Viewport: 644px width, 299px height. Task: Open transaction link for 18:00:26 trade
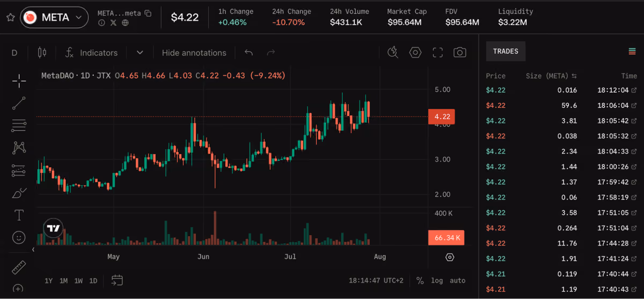click(x=634, y=167)
